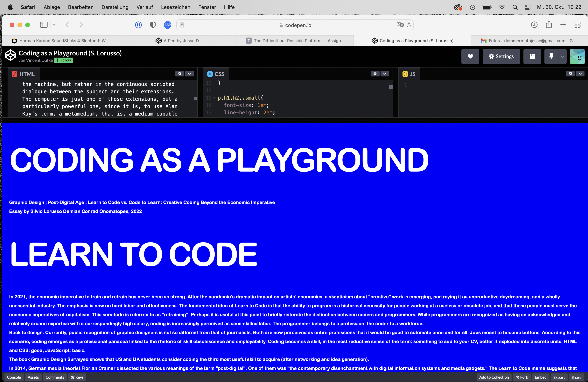Toggle the privacy shield extension icon
Screen dimensions: 588x382
(x=153, y=25)
